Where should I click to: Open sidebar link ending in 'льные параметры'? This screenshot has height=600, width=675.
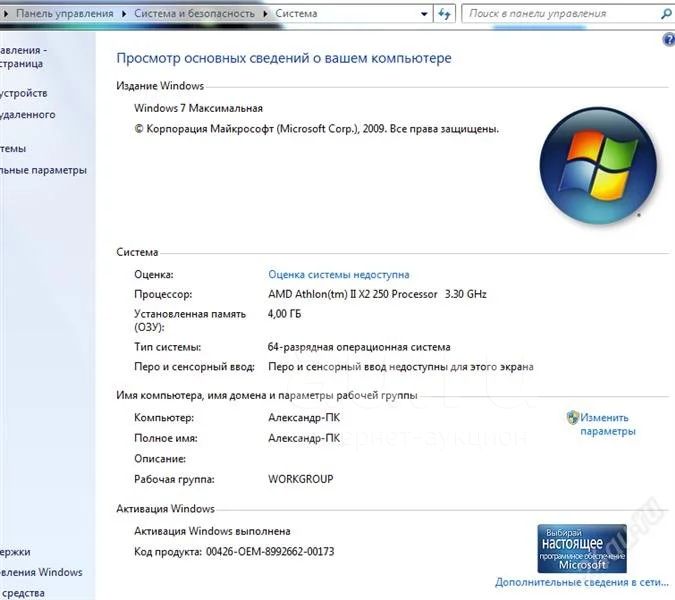coord(43,170)
